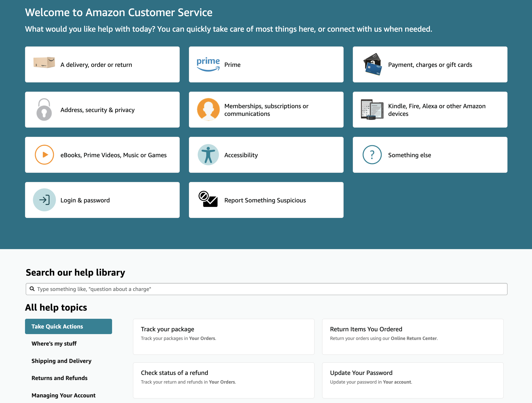The width and height of the screenshot is (532, 403).
Task: Open the 'Track your package' quick action
Action: [224, 337]
